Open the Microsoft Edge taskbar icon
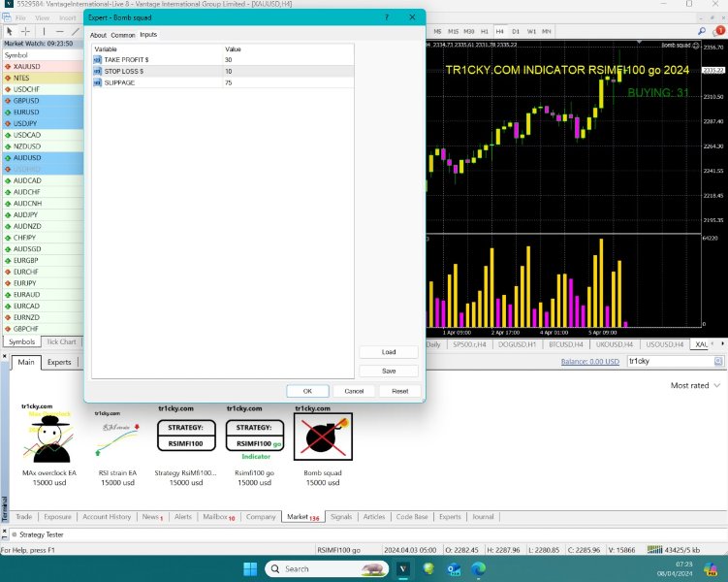Viewport: 728px width, 582px height. click(479, 569)
